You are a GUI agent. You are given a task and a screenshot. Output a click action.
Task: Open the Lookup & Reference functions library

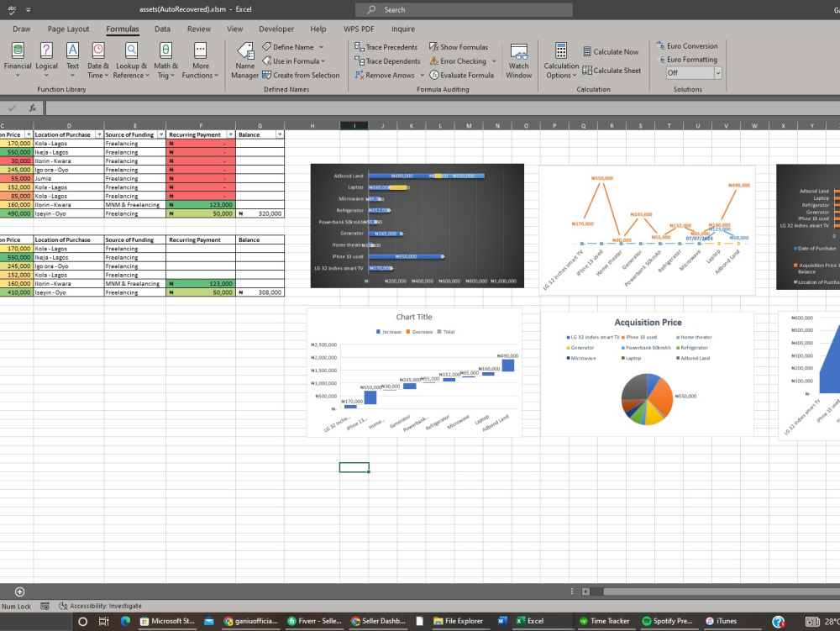[132, 60]
